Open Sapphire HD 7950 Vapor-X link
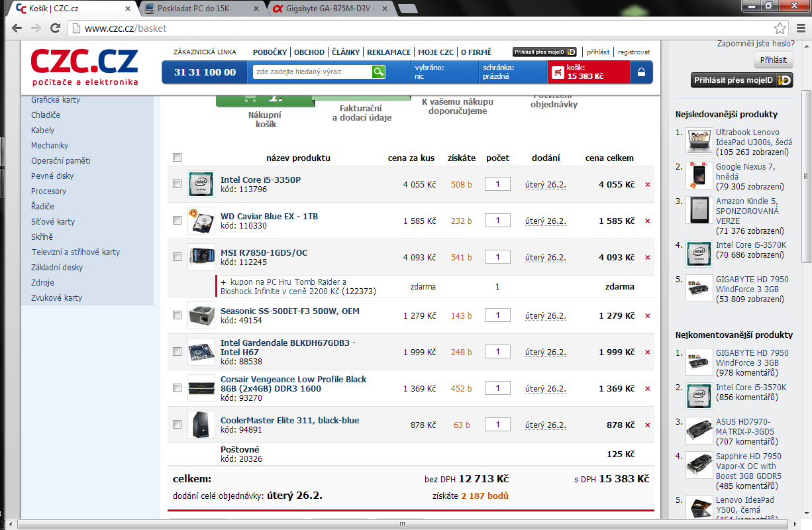The height and width of the screenshot is (530, 812). pos(748,466)
